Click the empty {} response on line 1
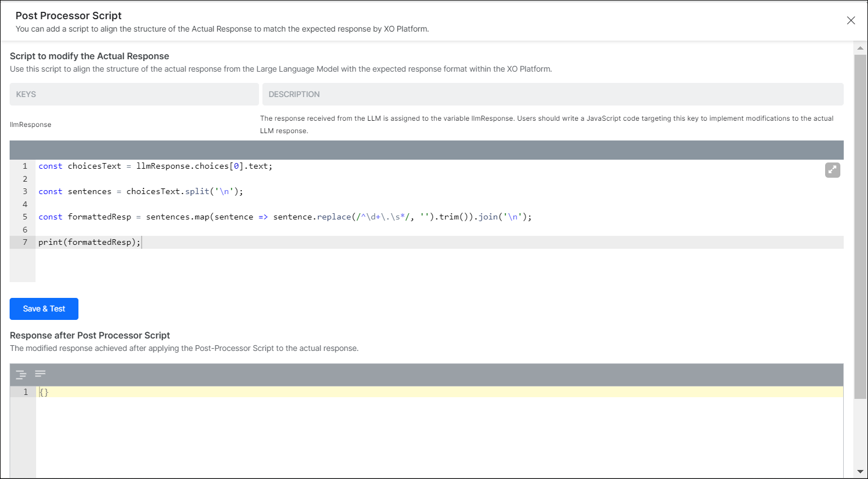868x479 pixels. [44, 392]
